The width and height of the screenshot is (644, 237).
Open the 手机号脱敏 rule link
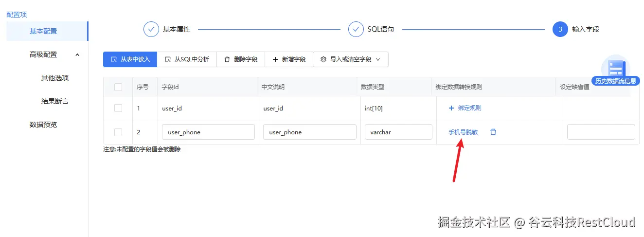[463, 132]
